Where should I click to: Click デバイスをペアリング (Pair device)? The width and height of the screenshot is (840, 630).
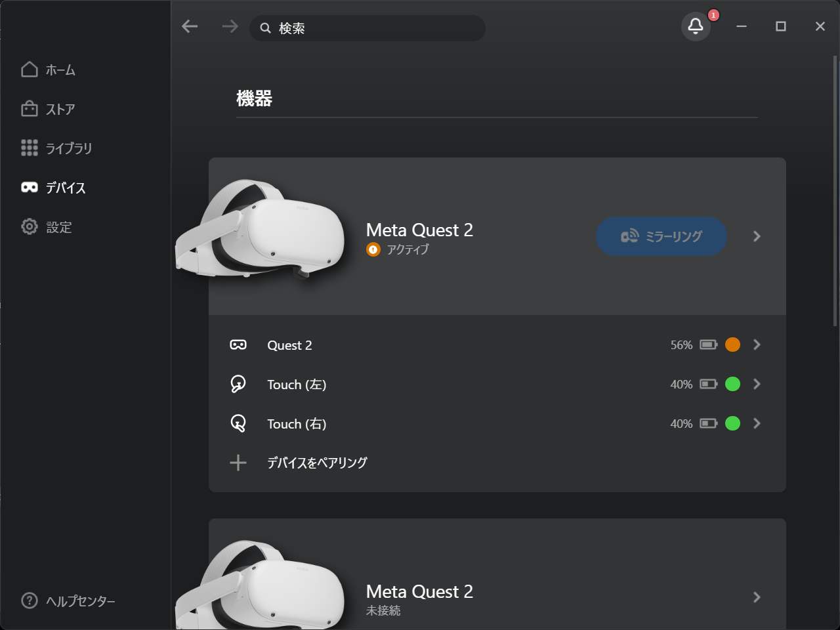click(x=317, y=463)
